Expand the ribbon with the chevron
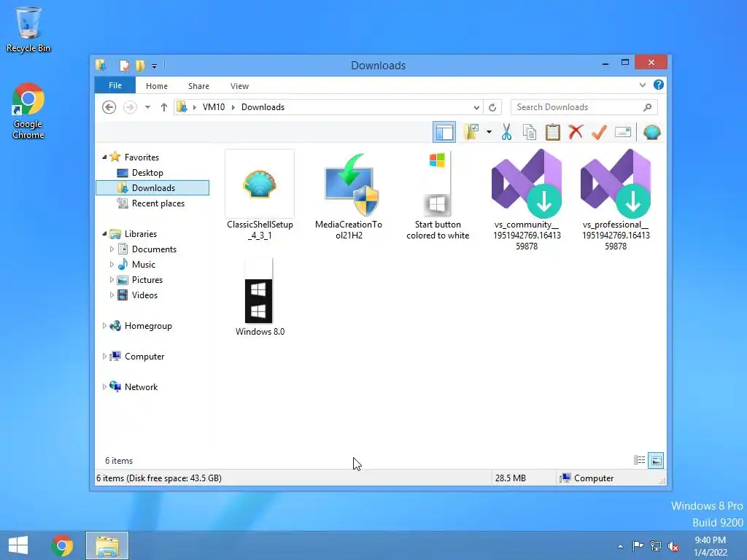747x560 pixels. pos(642,85)
